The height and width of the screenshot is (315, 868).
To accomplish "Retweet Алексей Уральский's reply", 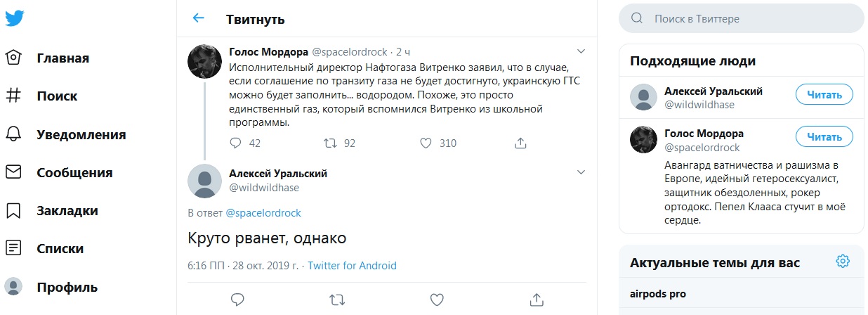I will [337, 300].
